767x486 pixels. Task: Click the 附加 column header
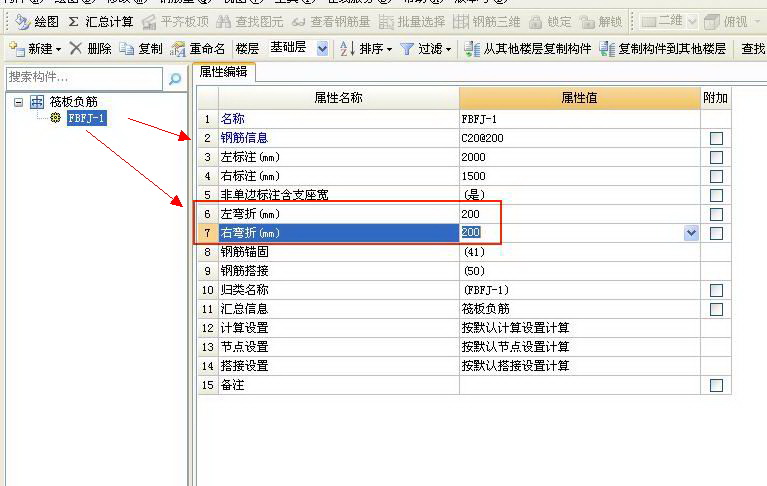(x=715, y=98)
